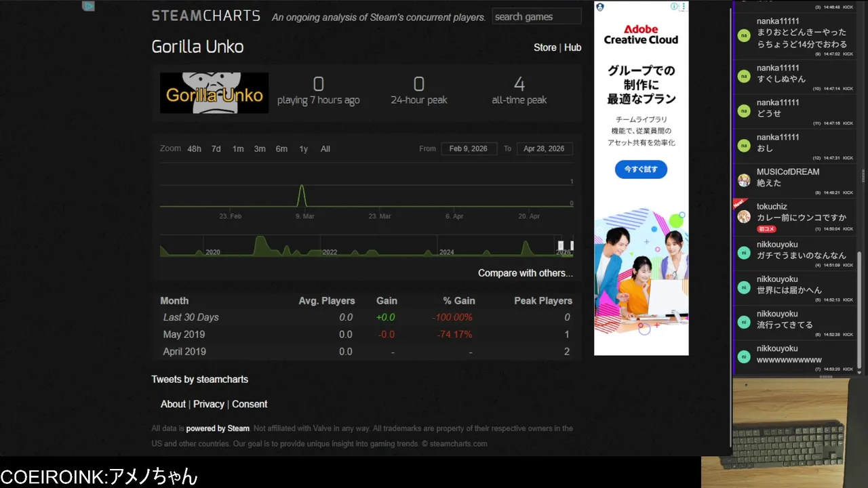Open Compare with others... option
This screenshot has height=488, width=868.
[526, 273]
